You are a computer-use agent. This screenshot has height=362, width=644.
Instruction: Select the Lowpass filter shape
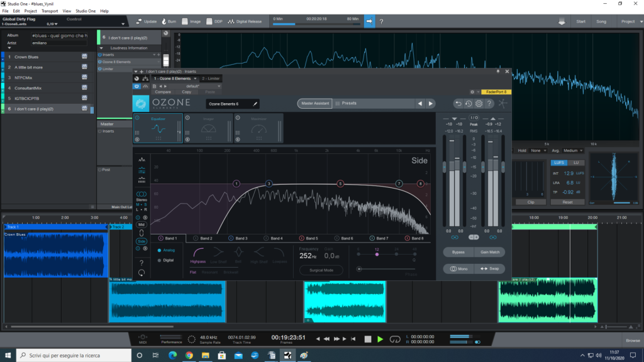279,255
